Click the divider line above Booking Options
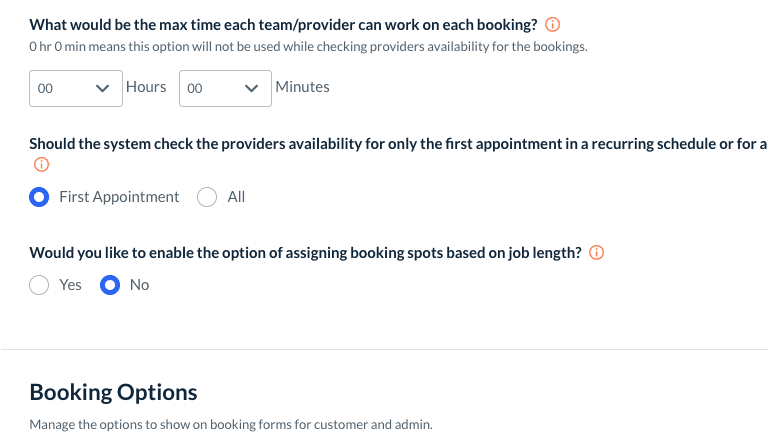The width and height of the screenshot is (768, 432). pyautogui.click(x=384, y=349)
